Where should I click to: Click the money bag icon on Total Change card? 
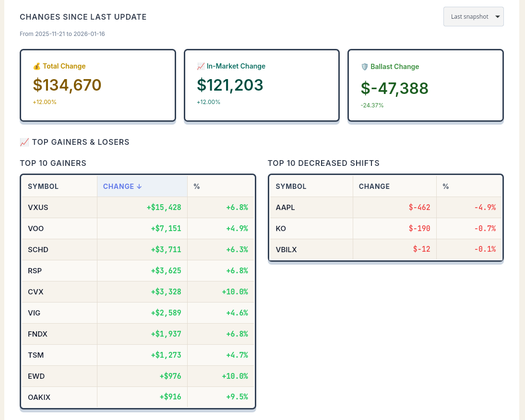click(x=36, y=66)
